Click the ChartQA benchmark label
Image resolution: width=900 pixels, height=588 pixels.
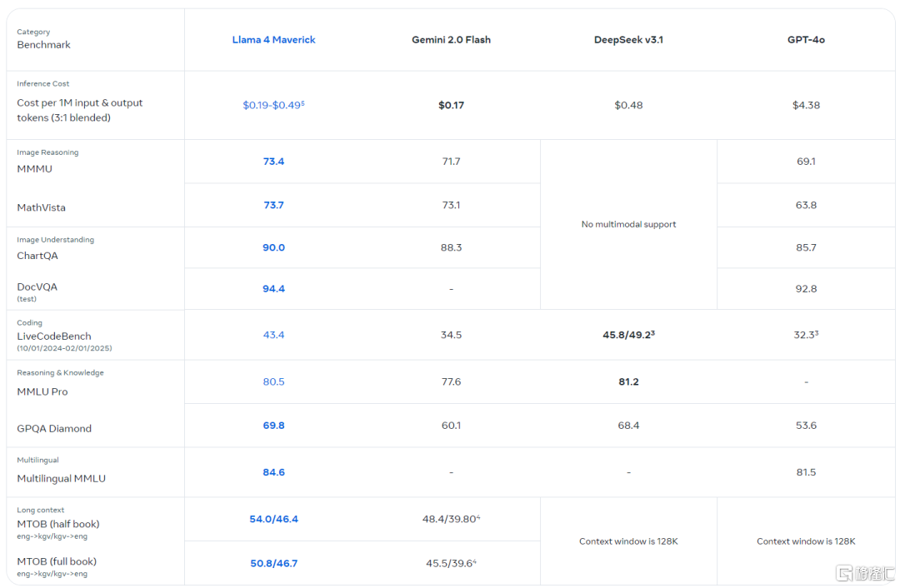coord(37,256)
